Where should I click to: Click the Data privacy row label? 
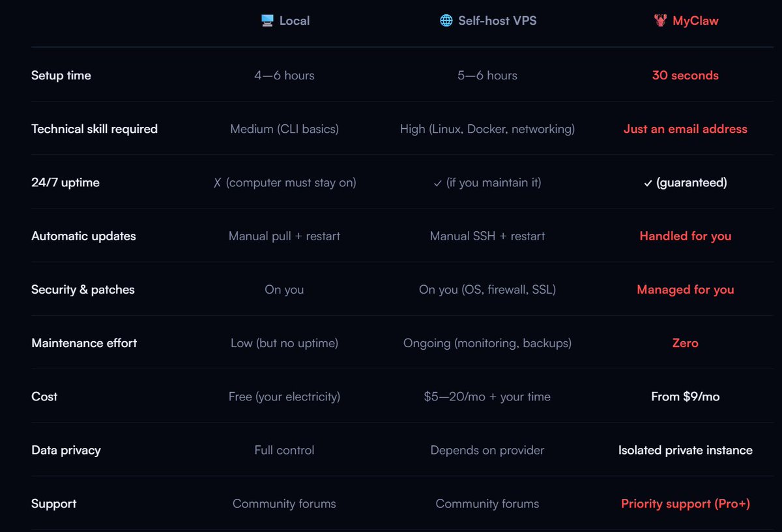[66, 451]
